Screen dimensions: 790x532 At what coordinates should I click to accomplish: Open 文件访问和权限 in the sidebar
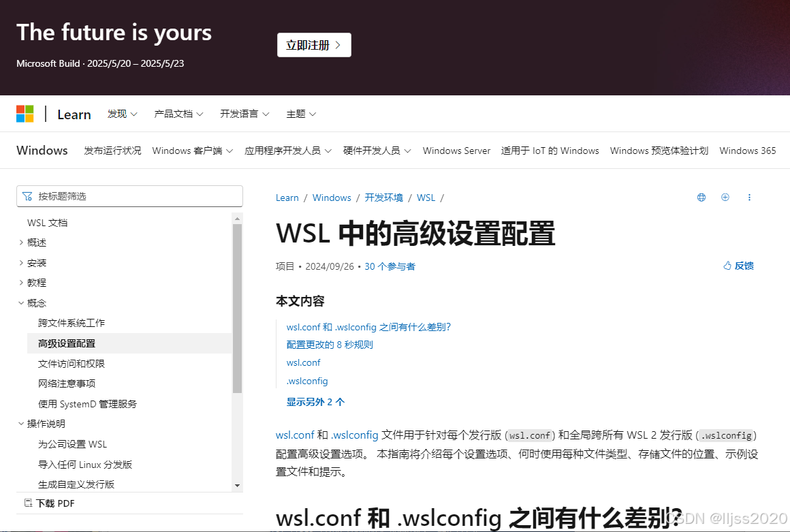tap(72, 363)
